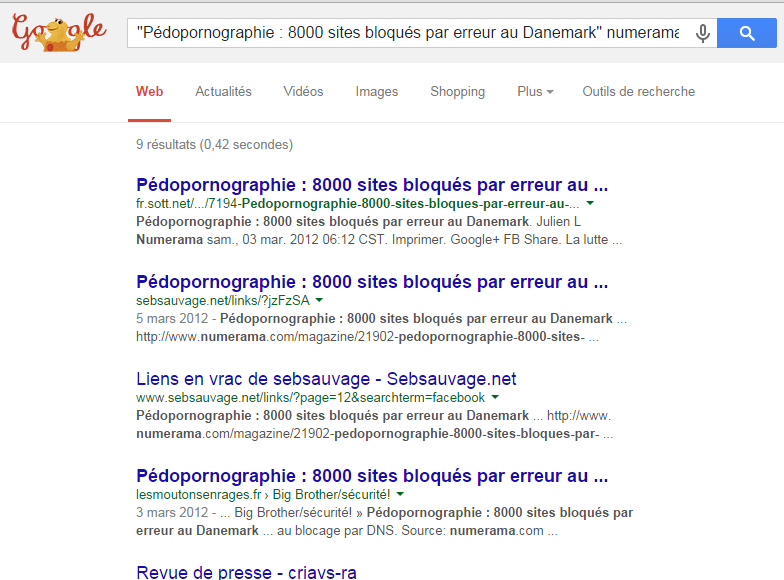Expand the Plus dropdown menu
Viewport: 784px width, 580px height.
pos(535,92)
